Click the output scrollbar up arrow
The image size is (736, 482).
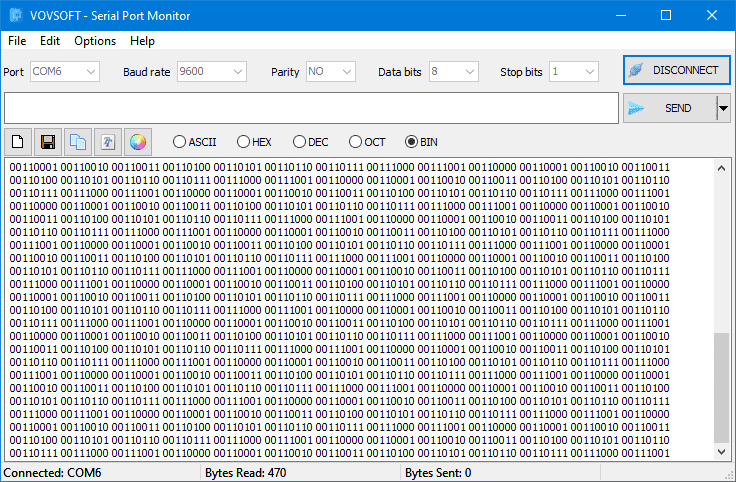pyautogui.click(x=721, y=168)
